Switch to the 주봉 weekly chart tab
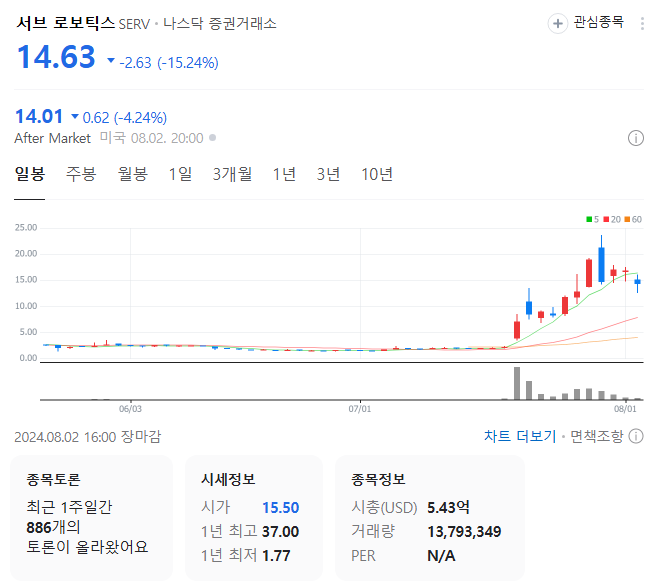The height and width of the screenshot is (583, 657). click(x=81, y=175)
